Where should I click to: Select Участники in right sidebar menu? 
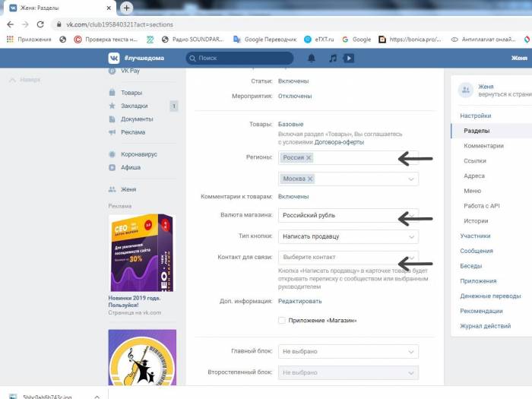coord(475,236)
